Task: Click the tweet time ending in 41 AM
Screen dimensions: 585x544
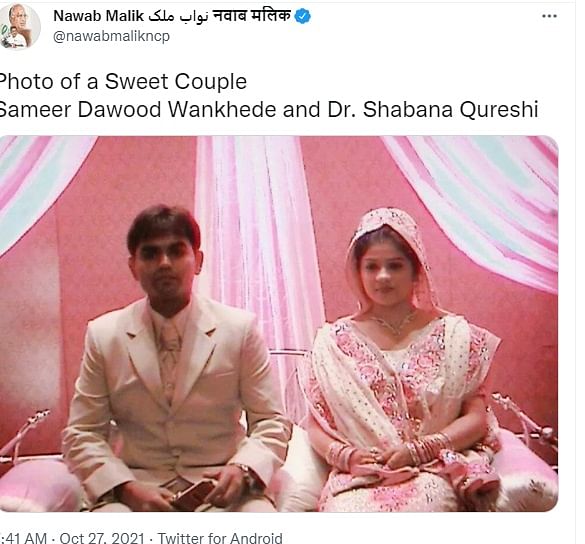Action: 24,538
